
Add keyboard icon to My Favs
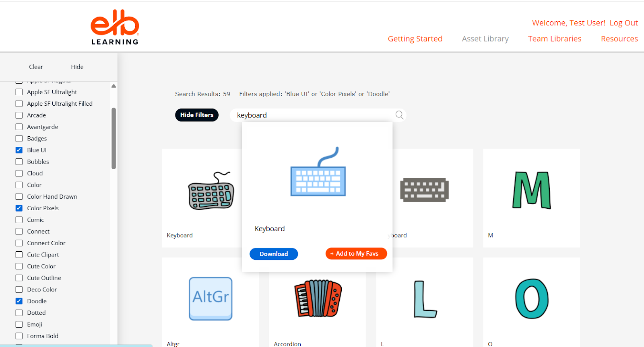(x=356, y=254)
